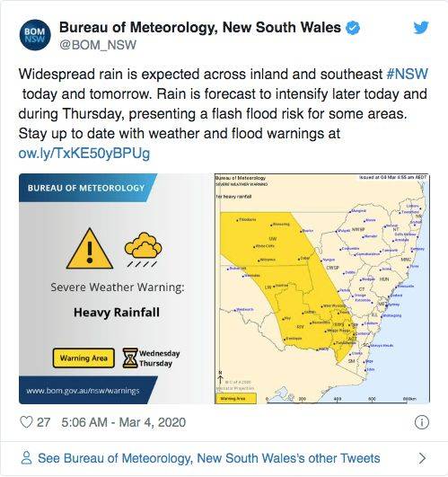This screenshot has width=448, height=477.
Task: Click the yellow Warning Area legend box
Action: click(x=83, y=358)
